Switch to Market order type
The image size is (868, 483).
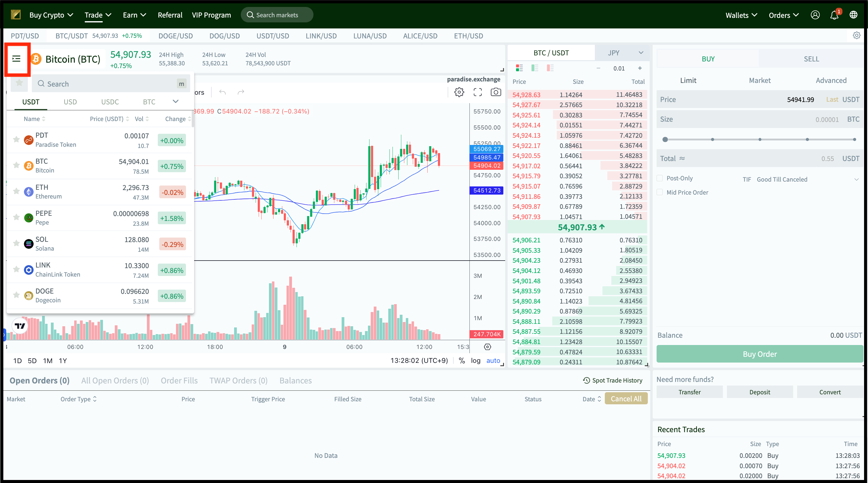[760, 80]
